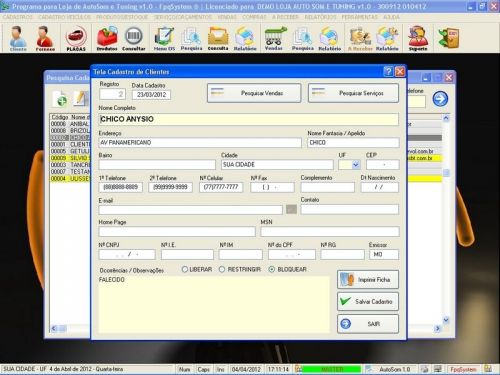The height and width of the screenshot is (375, 500).
Task: Click the Ocorrências / Observações text area
Action: pos(214,304)
